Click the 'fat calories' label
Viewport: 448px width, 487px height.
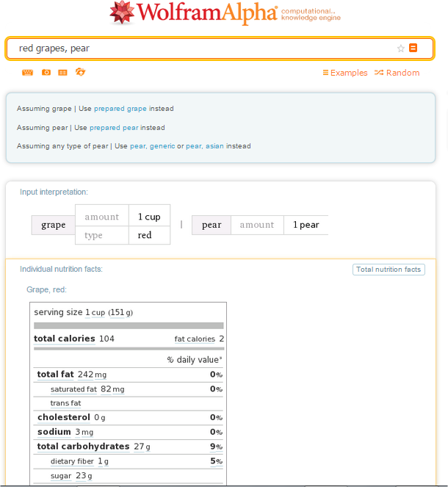(195, 339)
